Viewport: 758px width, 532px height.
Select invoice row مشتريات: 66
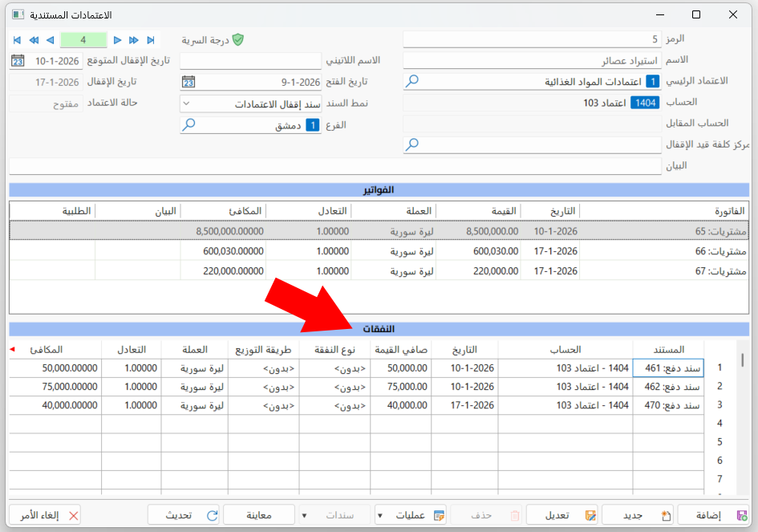tap(379, 251)
